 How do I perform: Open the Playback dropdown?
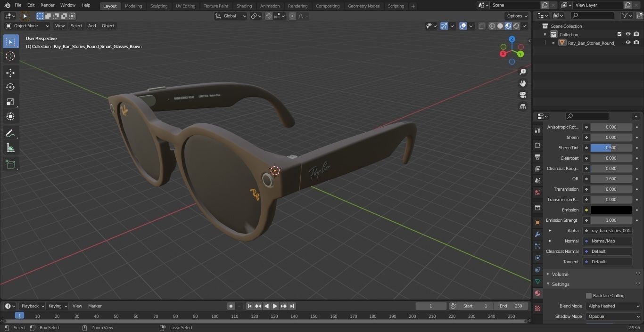point(32,306)
